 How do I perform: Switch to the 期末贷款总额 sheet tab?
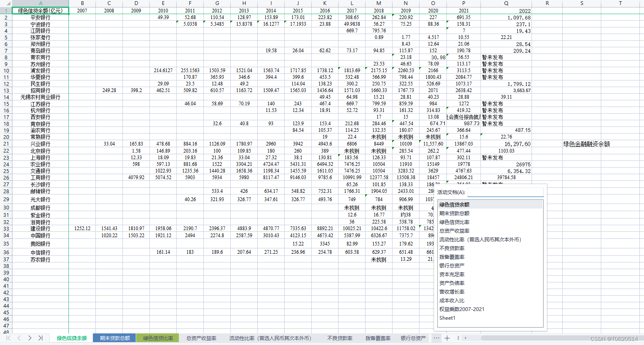[115, 338]
